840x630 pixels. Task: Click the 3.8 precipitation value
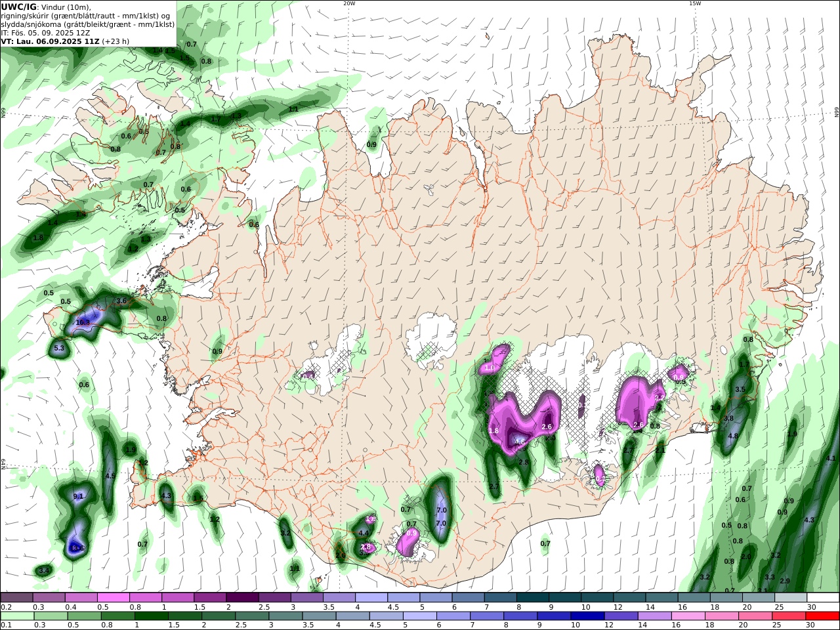tap(728, 419)
